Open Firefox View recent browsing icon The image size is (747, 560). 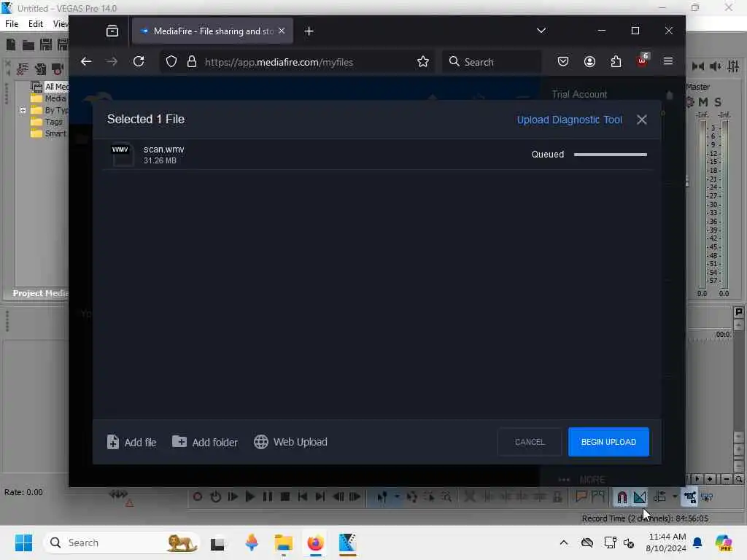coord(112,31)
